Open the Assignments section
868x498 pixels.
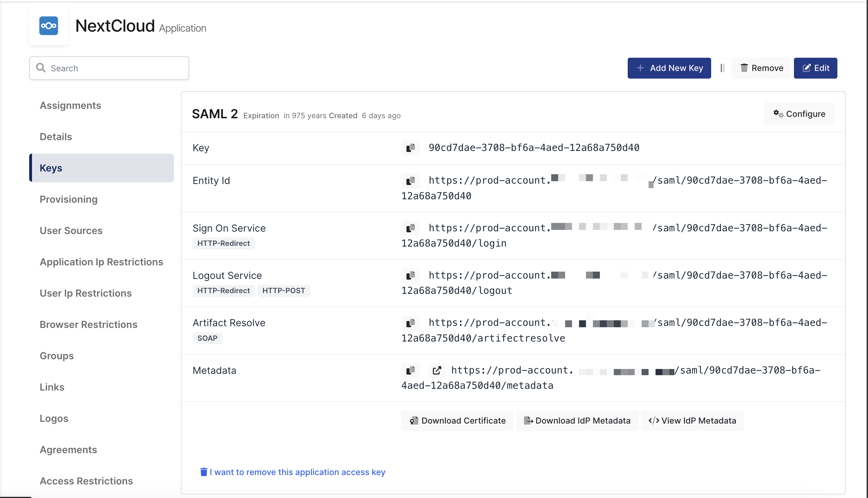click(x=70, y=105)
